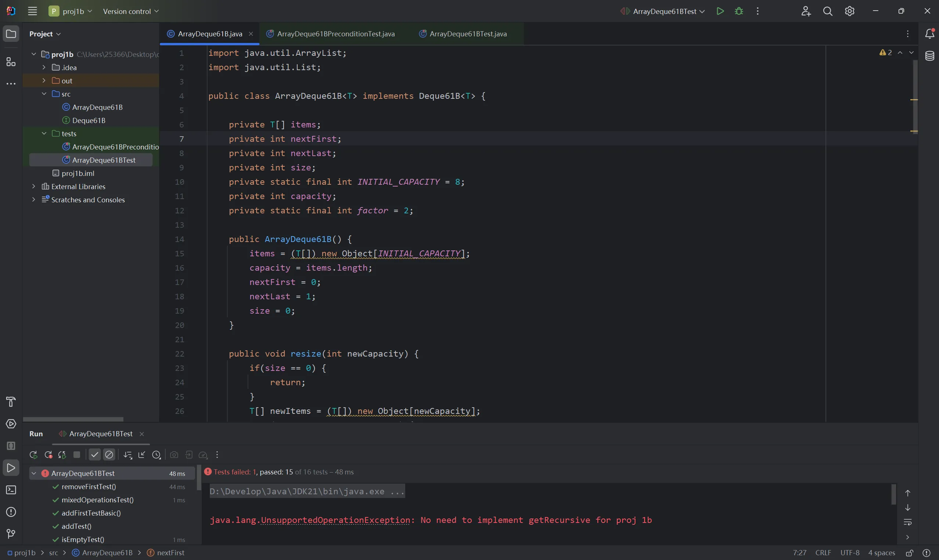Screen dimensions: 939x560
Task: Start debugging with the bug icon
Action: click(x=739, y=11)
